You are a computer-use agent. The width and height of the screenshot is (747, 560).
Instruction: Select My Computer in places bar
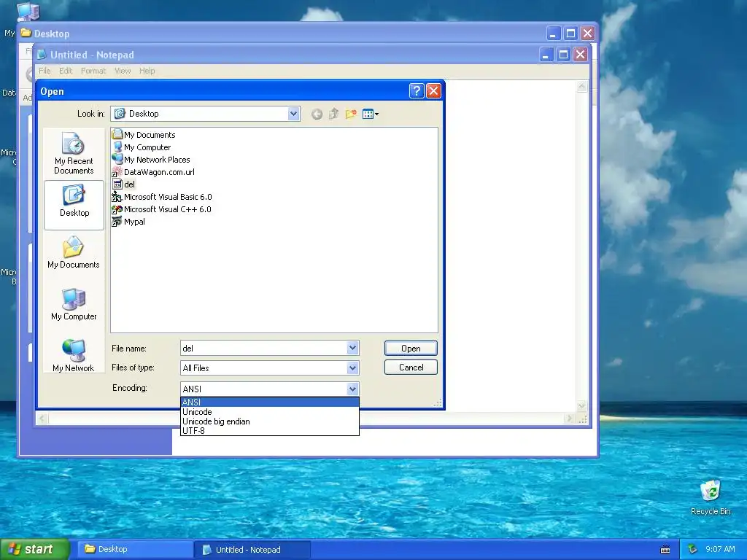(x=74, y=305)
